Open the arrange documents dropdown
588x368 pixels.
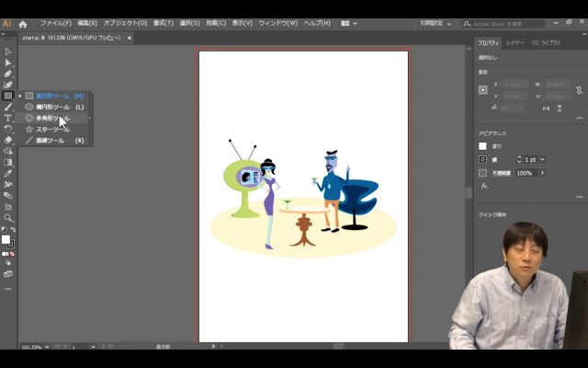coord(349,24)
